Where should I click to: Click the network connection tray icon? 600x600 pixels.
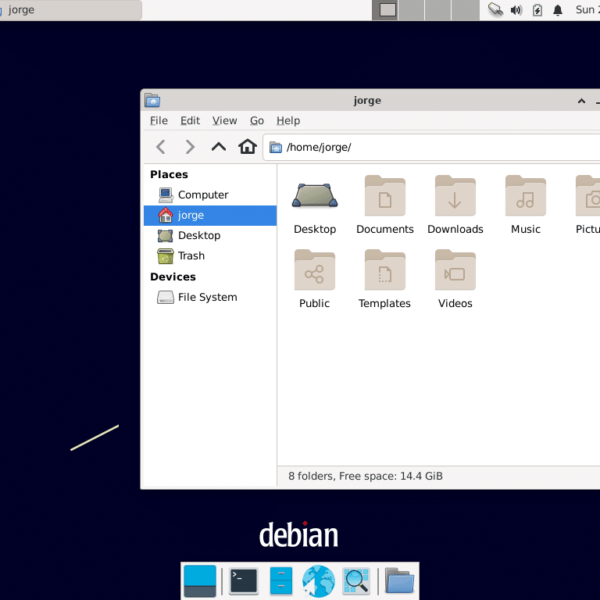[495, 10]
